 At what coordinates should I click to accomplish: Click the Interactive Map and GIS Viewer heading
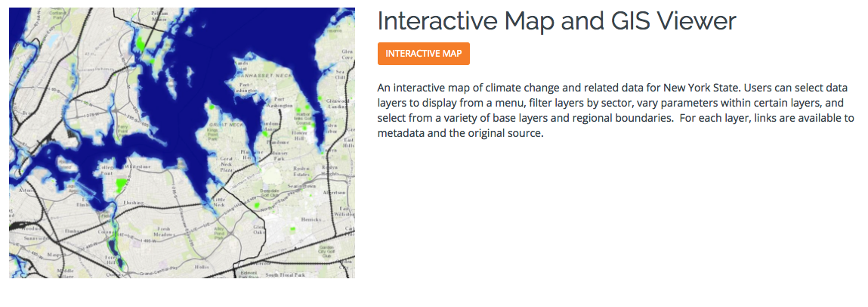(x=556, y=20)
